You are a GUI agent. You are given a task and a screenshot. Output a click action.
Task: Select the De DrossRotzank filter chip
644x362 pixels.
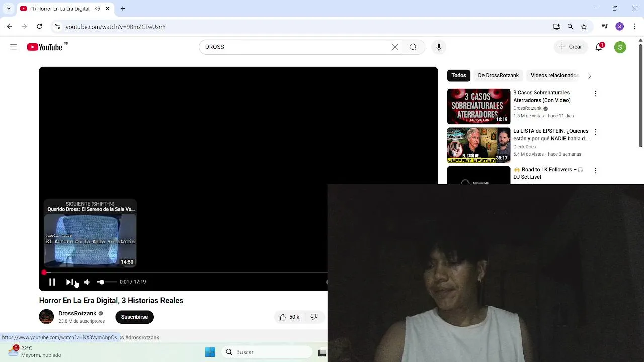(498, 75)
